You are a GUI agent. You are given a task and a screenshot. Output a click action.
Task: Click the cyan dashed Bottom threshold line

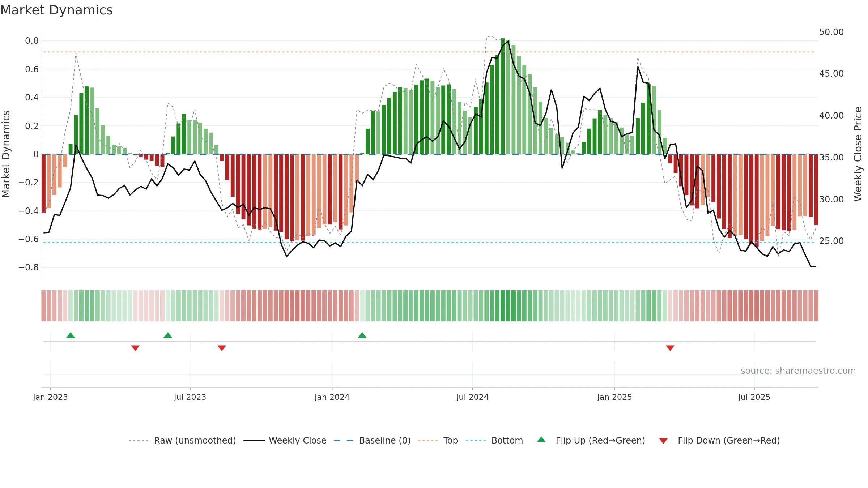tap(429, 243)
